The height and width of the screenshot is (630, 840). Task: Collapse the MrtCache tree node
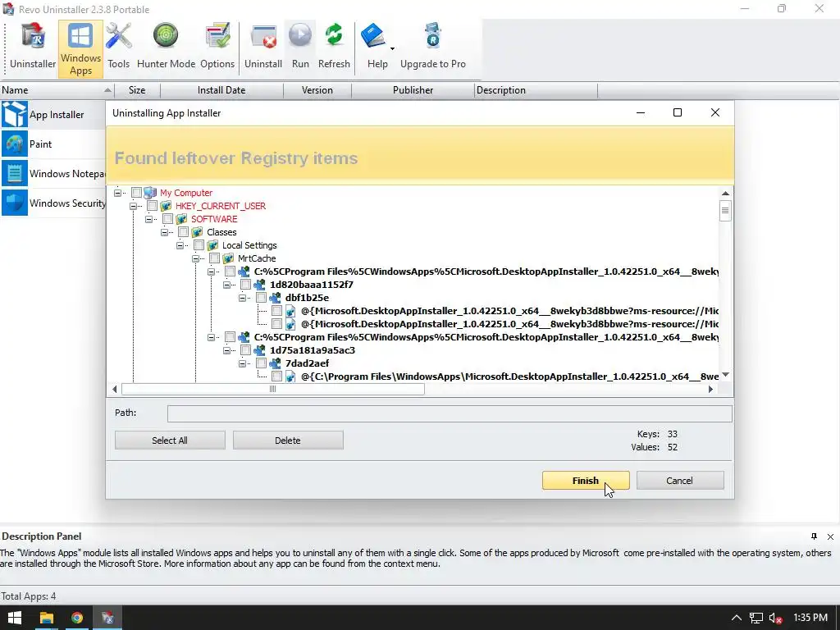pyautogui.click(x=195, y=258)
